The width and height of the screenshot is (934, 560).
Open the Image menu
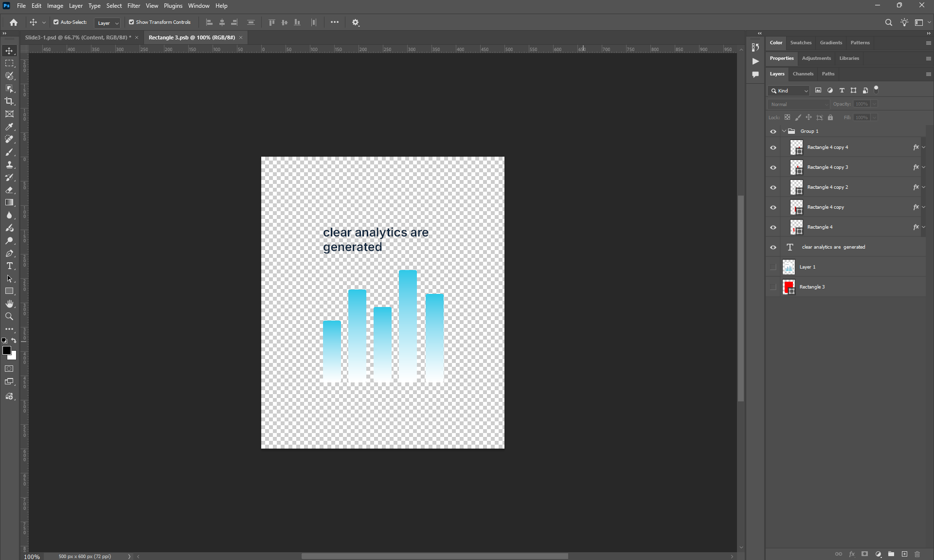click(55, 6)
